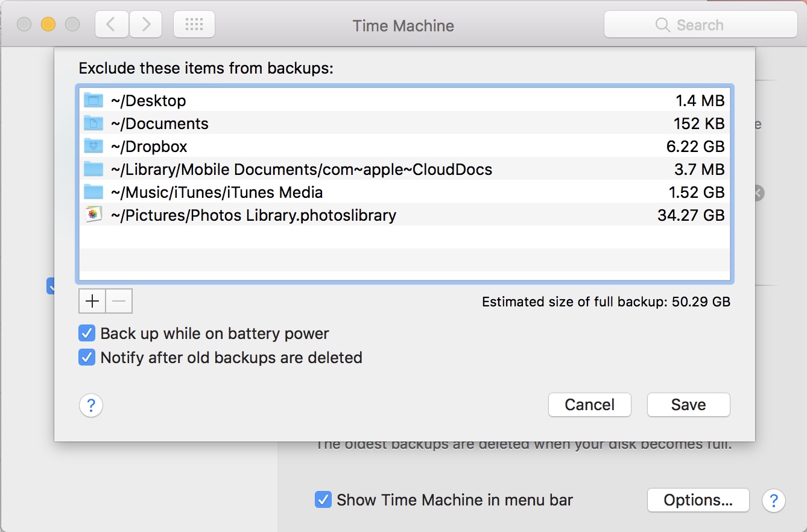Screen dimensions: 807x532
Task: Click the gray circled X behind the sheet
Action: [759, 193]
